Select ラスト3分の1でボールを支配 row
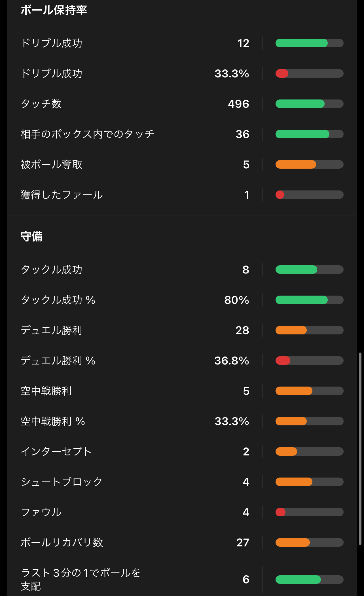This screenshot has width=364, height=596. coord(182,579)
